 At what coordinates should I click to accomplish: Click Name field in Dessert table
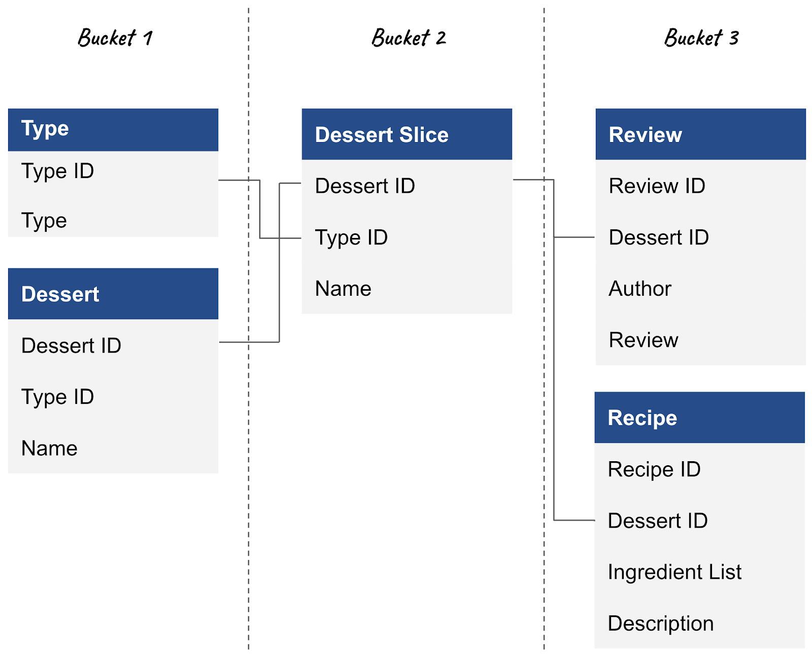tap(49, 448)
